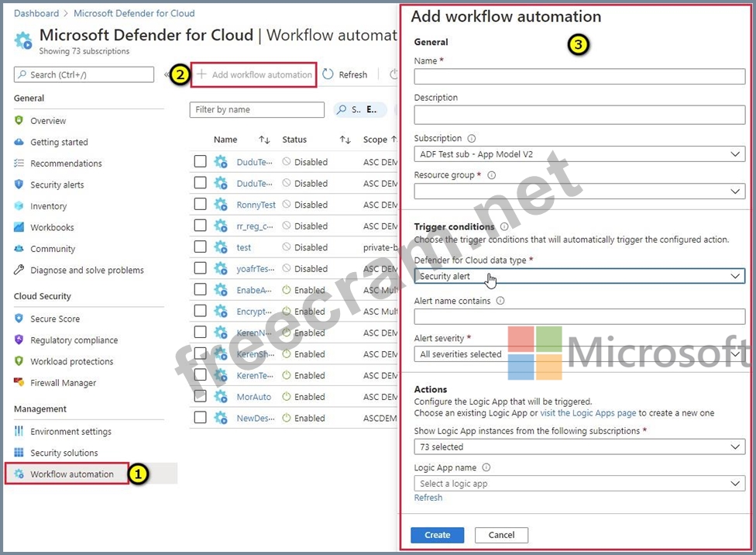Click the Inventory cube icon
756x555 pixels.
pos(19,206)
